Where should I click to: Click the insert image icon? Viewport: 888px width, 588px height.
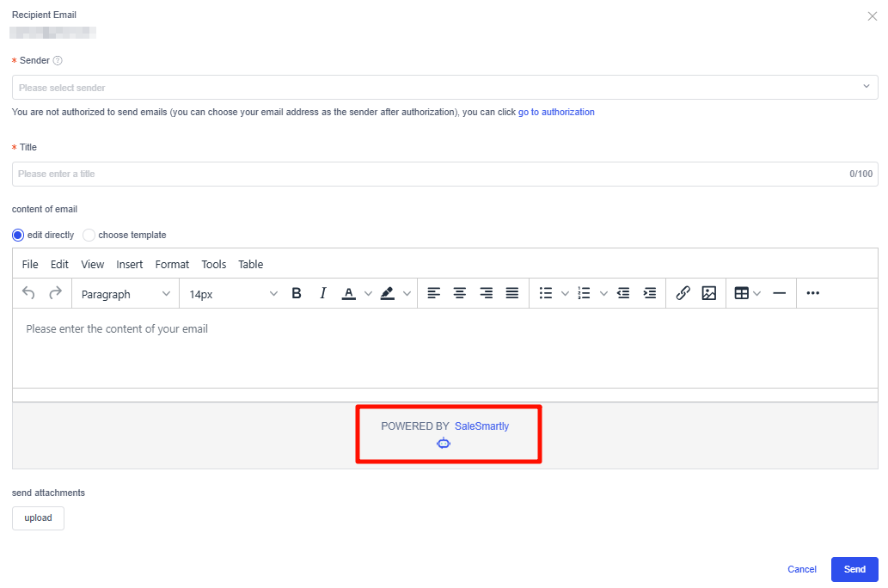[708, 293]
